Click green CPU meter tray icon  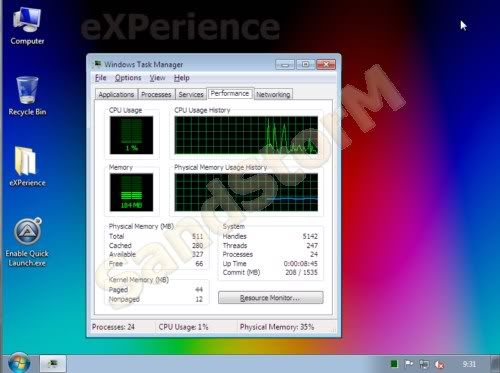(x=394, y=364)
